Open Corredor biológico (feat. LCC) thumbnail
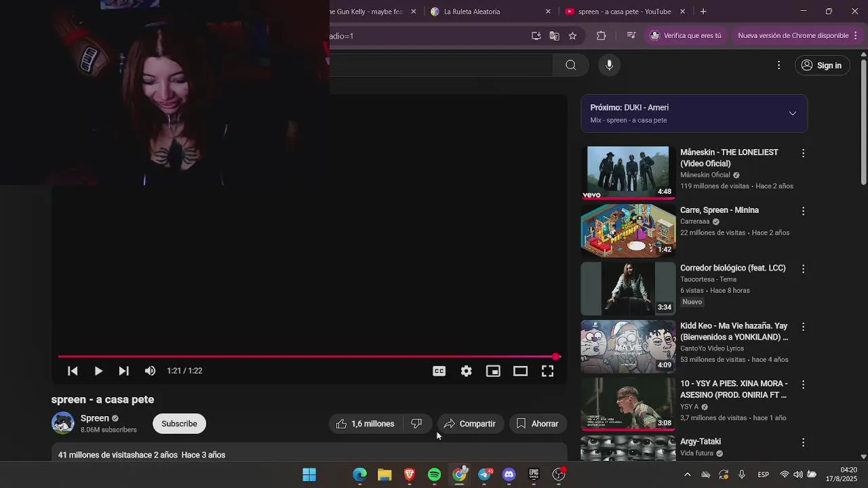868x488 pixels. [628, 289]
